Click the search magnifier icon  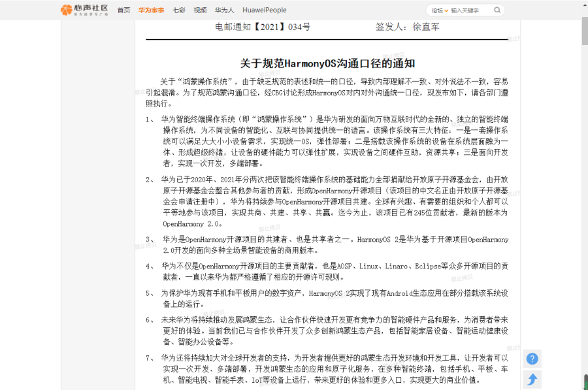pos(498,10)
